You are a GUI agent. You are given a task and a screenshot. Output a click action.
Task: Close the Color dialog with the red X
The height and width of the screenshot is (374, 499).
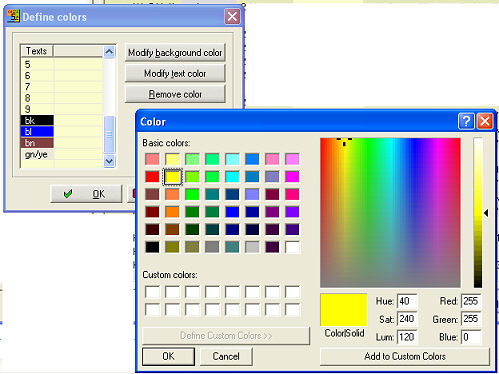coord(485,121)
